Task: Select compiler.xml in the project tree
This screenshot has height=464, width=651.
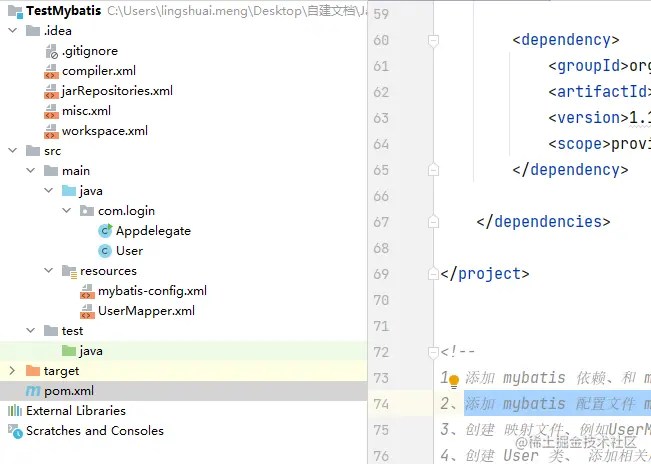Action: tap(99, 71)
